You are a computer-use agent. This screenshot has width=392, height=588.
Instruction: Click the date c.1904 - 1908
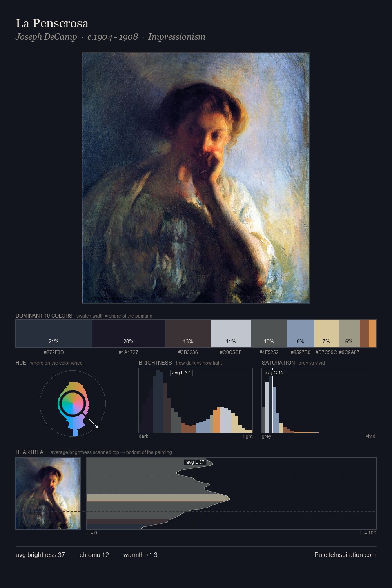click(x=113, y=37)
